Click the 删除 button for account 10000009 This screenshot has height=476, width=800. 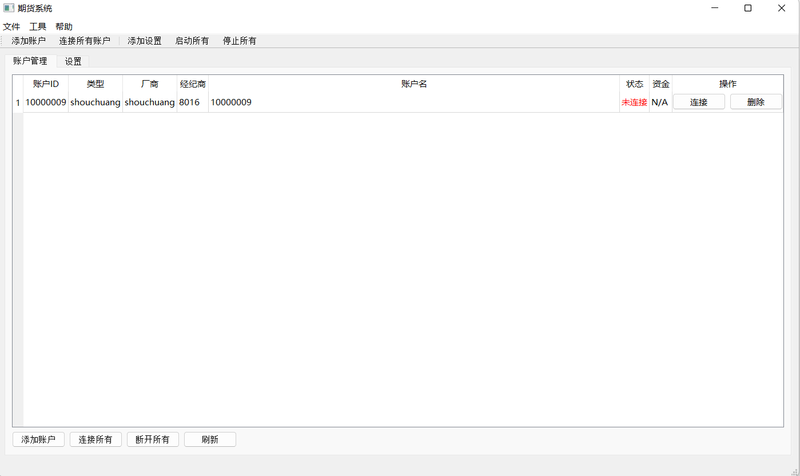756,102
